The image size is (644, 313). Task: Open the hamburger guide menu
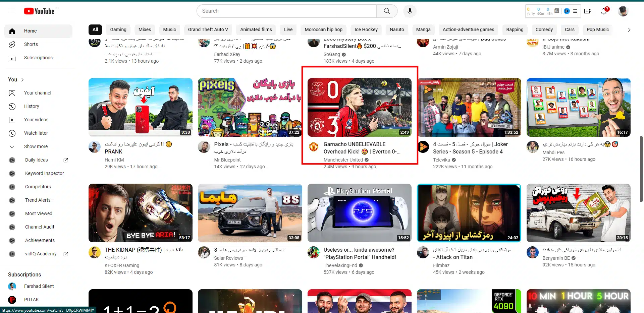point(12,11)
